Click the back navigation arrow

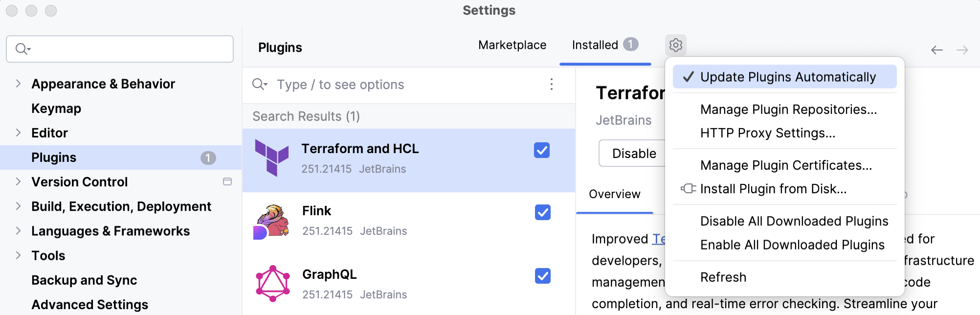tap(936, 49)
